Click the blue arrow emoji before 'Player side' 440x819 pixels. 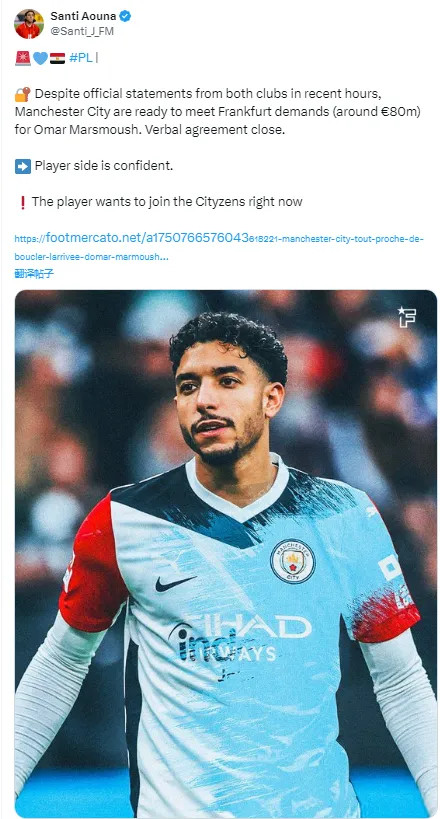[x=22, y=166]
